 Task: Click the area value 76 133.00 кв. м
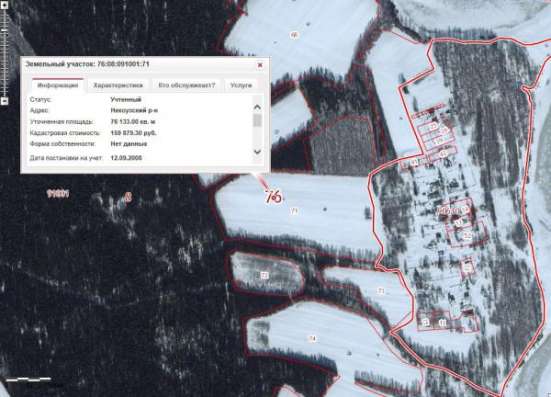133,122
